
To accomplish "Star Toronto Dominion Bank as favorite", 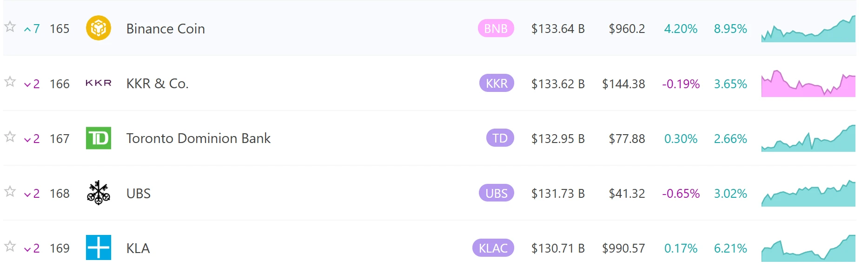I will 10,137.
